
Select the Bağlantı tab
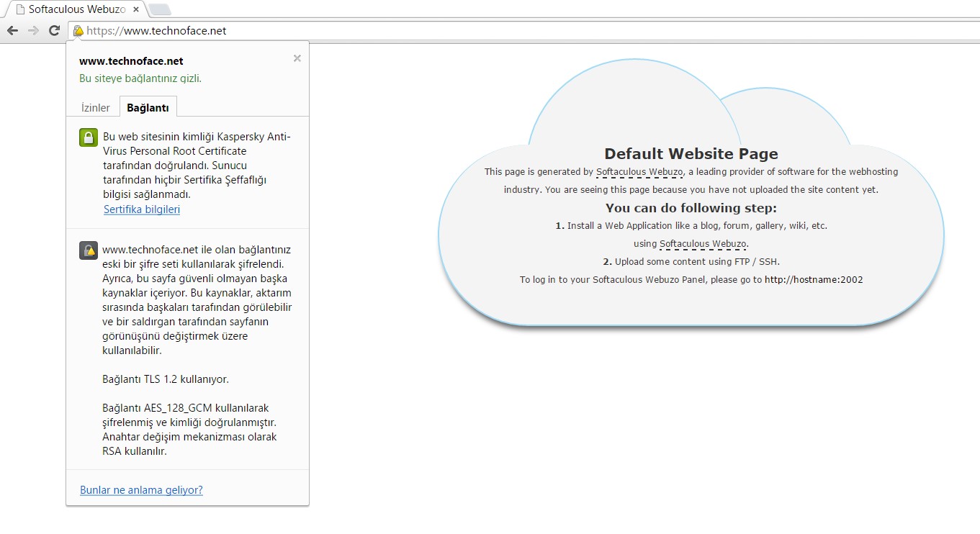(x=148, y=108)
